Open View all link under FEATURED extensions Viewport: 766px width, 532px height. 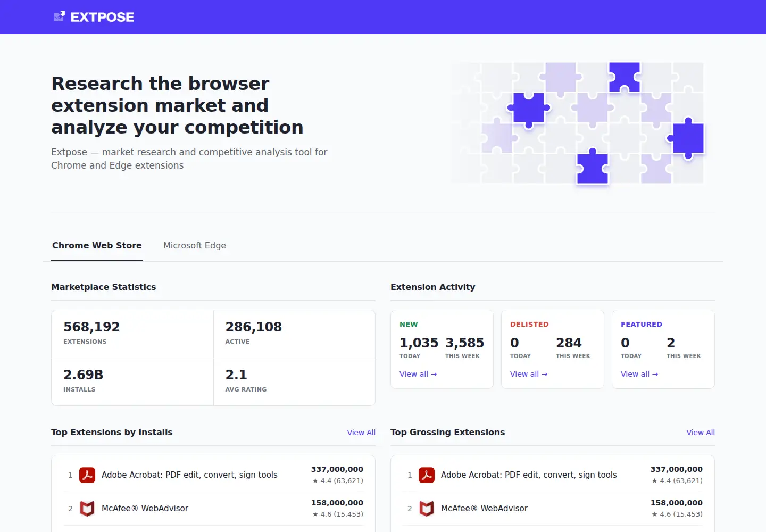[639, 374]
